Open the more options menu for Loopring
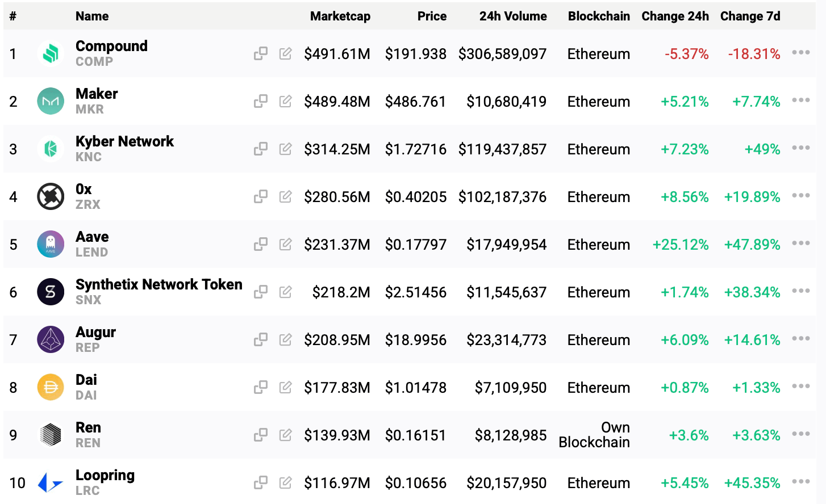Image resolution: width=826 pixels, height=504 pixels. click(x=801, y=481)
